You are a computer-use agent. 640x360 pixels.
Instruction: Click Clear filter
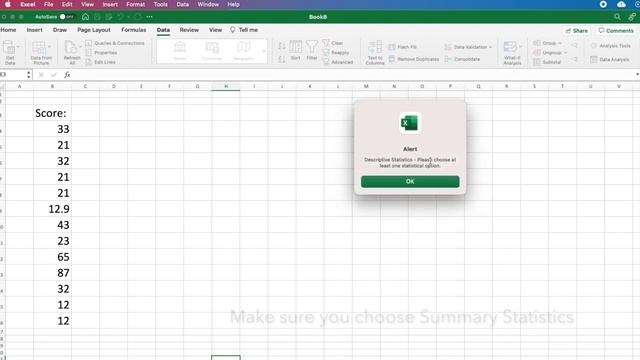point(332,43)
